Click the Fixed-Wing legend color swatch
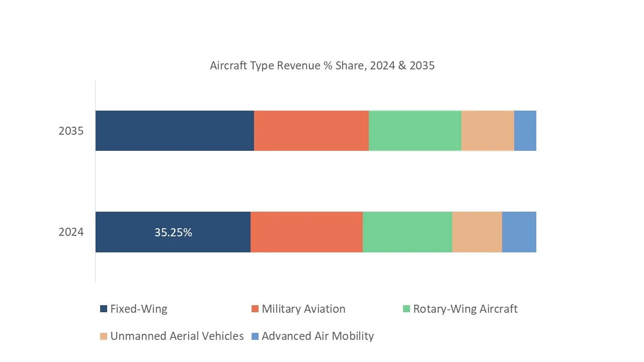The image size is (644, 362). point(104,309)
